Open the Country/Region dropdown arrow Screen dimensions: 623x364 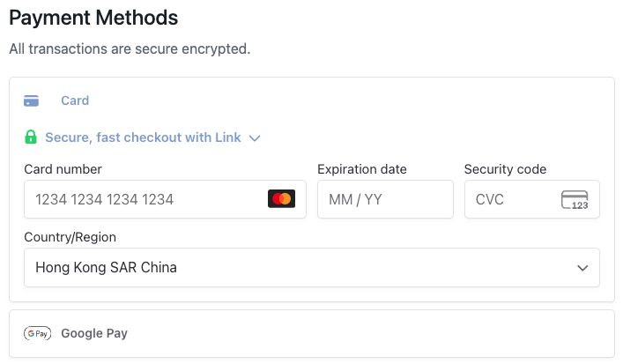582,267
